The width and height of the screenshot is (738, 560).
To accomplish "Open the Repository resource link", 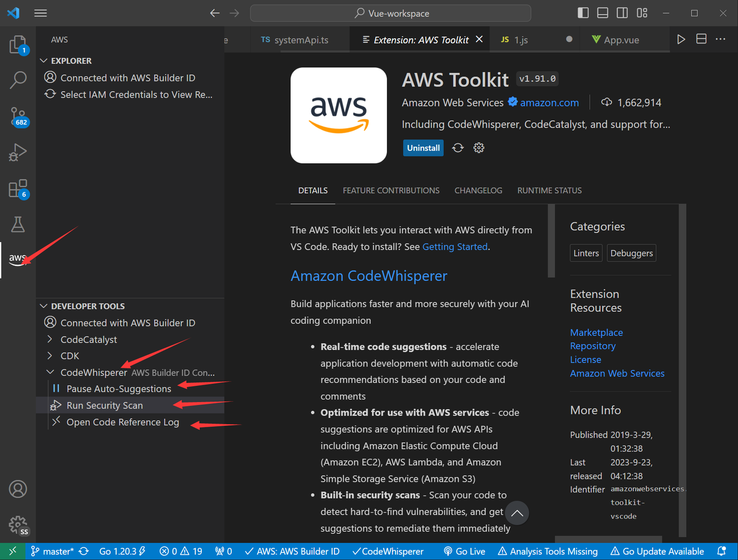I will 593,346.
